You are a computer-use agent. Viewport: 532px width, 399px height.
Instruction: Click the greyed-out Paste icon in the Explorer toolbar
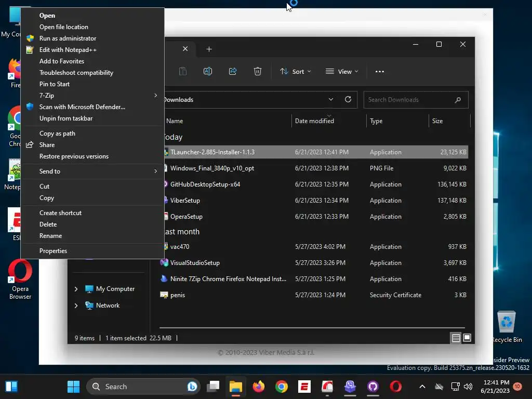click(x=182, y=71)
